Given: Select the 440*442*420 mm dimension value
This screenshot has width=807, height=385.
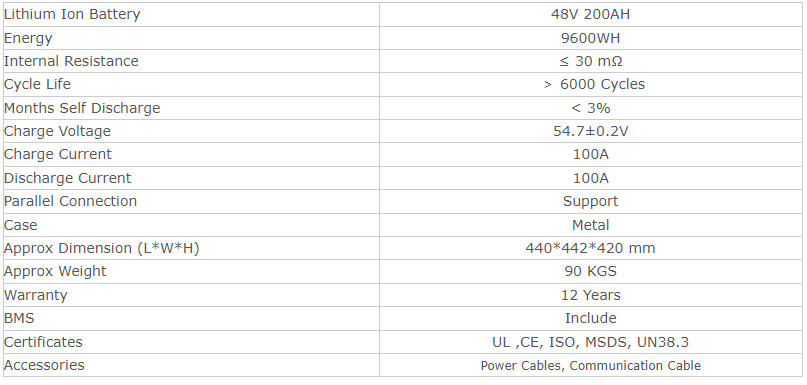Looking at the screenshot, I should 590,248.
